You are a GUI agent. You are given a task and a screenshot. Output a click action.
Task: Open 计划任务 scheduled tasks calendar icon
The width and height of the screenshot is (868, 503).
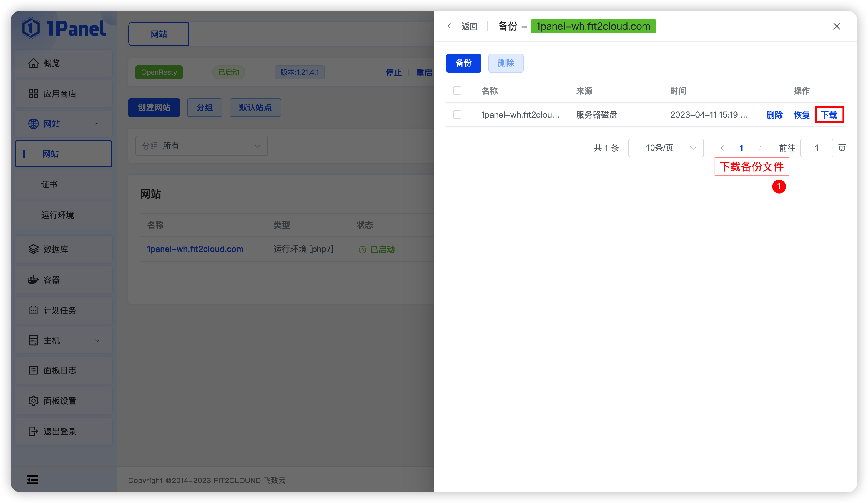click(x=34, y=310)
